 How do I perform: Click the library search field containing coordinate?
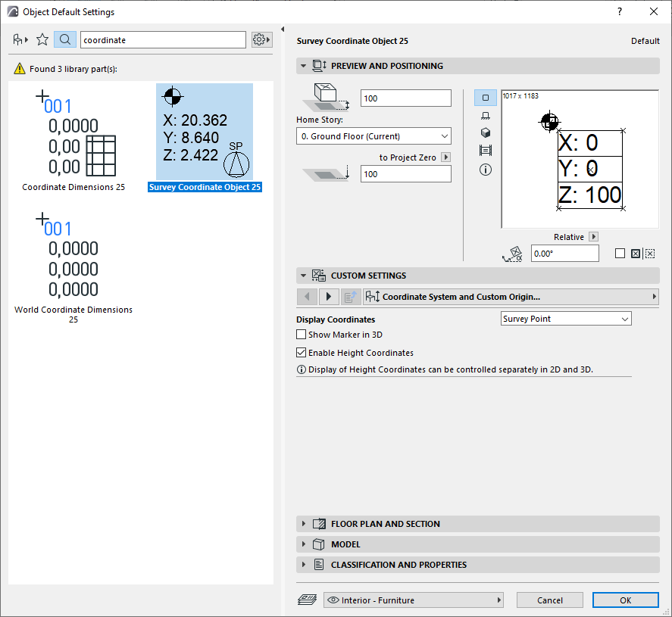click(164, 40)
